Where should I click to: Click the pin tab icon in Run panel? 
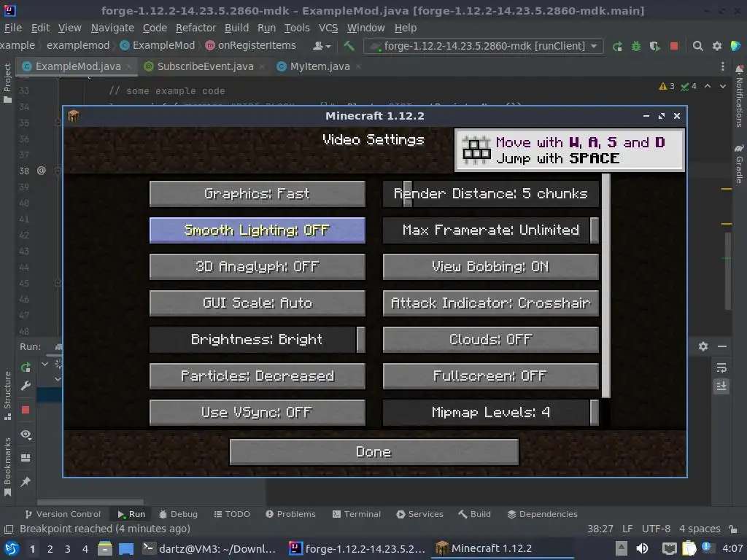point(26,481)
